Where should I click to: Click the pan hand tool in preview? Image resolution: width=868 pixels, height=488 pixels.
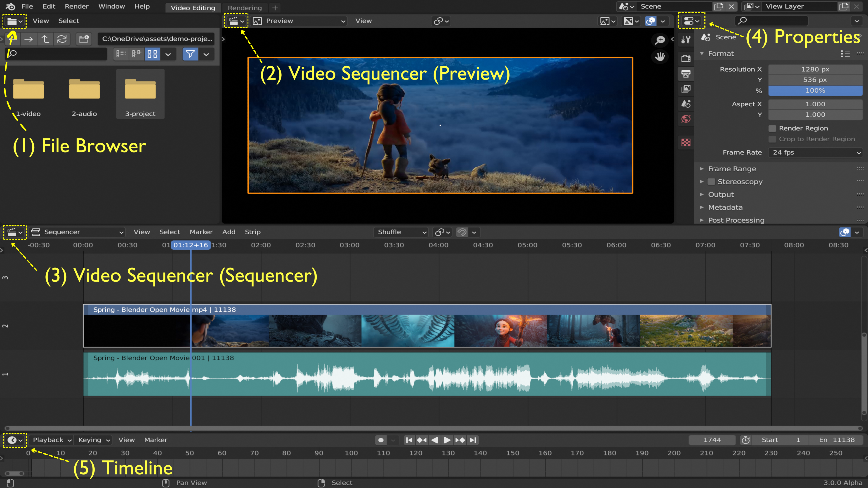(x=660, y=56)
